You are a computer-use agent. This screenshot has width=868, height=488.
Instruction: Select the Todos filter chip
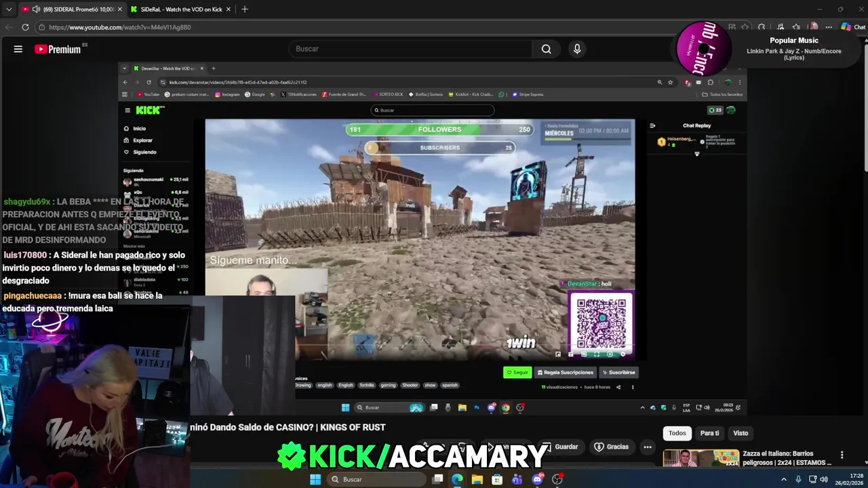tap(677, 433)
